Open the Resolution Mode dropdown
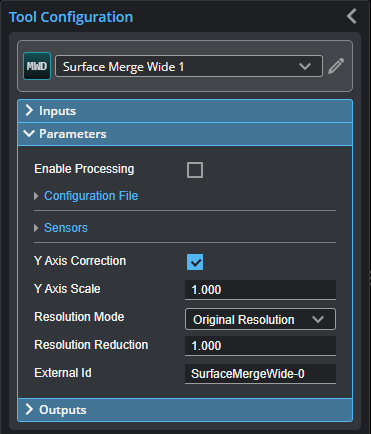 pos(260,319)
